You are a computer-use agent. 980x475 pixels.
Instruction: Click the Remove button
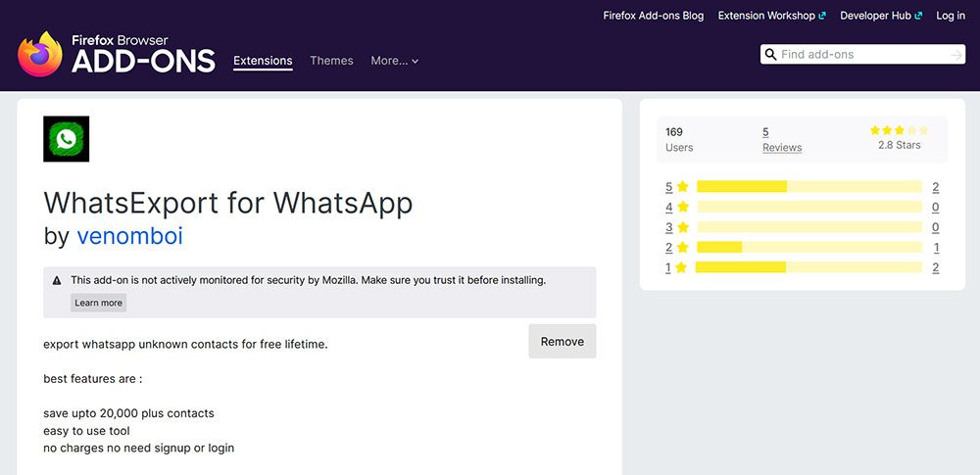(563, 341)
